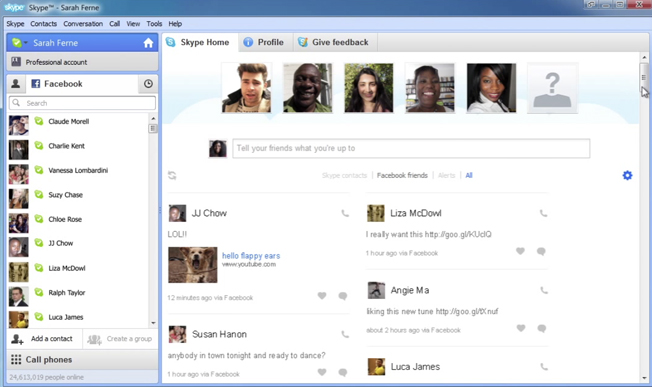Open the hello flappy ears link
This screenshot has height=387, width=652.
tap(251, 256)
